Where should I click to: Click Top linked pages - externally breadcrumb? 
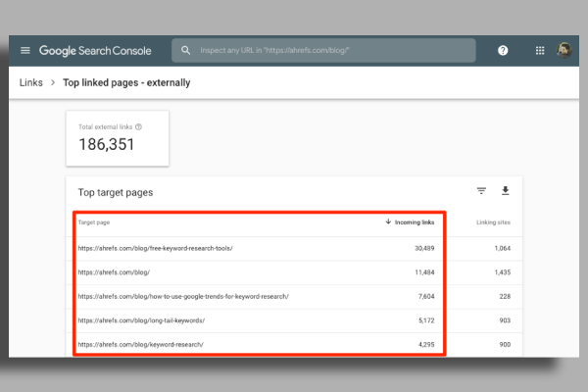point(126,82)
